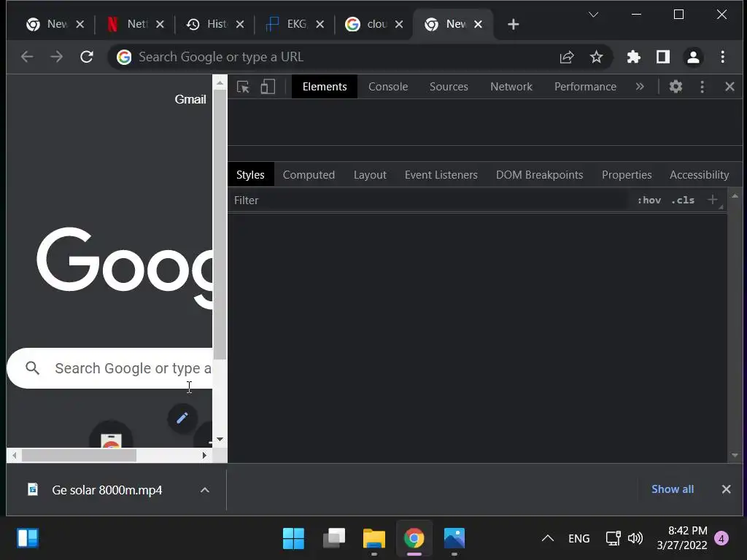Switch to the Elements tab

325,87
